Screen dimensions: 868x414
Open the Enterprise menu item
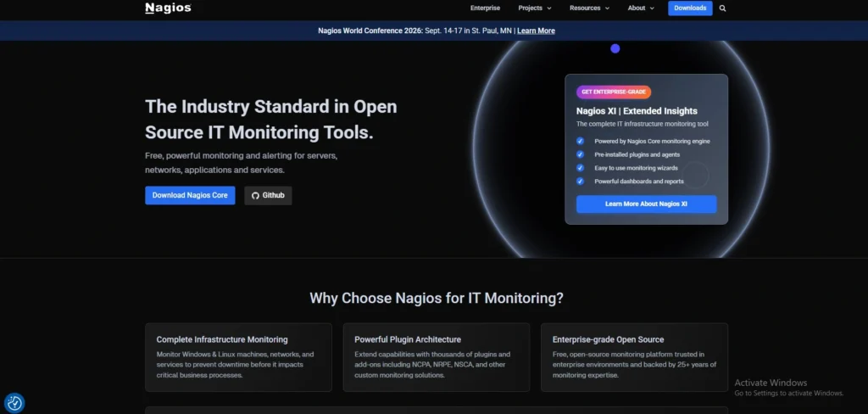click(x=485, y=8)
